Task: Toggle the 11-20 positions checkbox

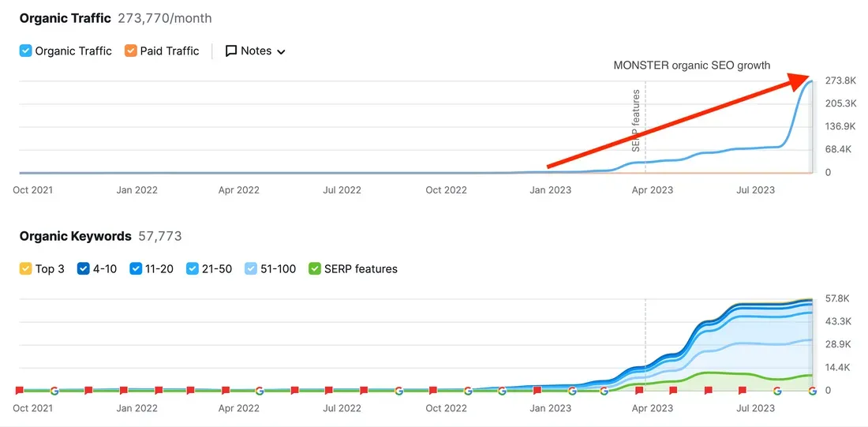Action: coord(137,269)
